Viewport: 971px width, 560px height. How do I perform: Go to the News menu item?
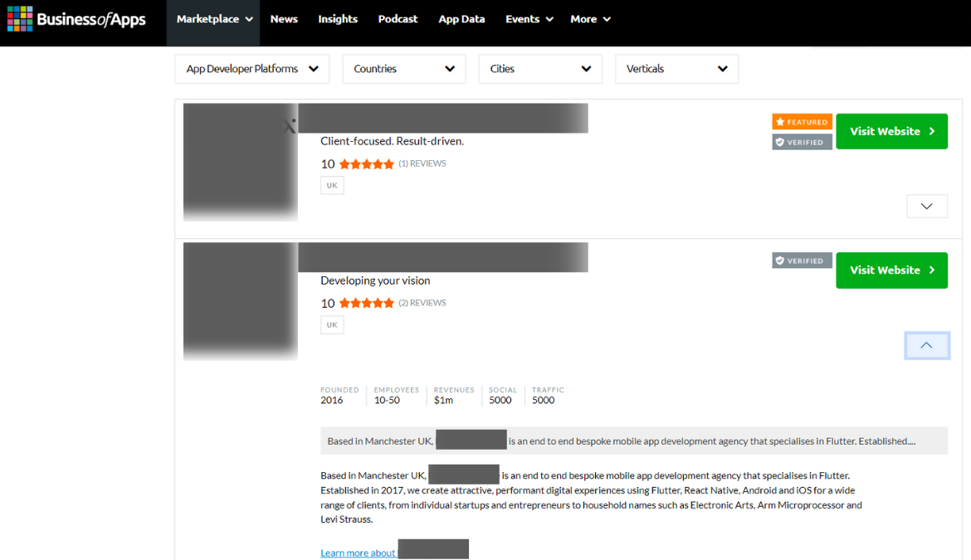[284, 18]
